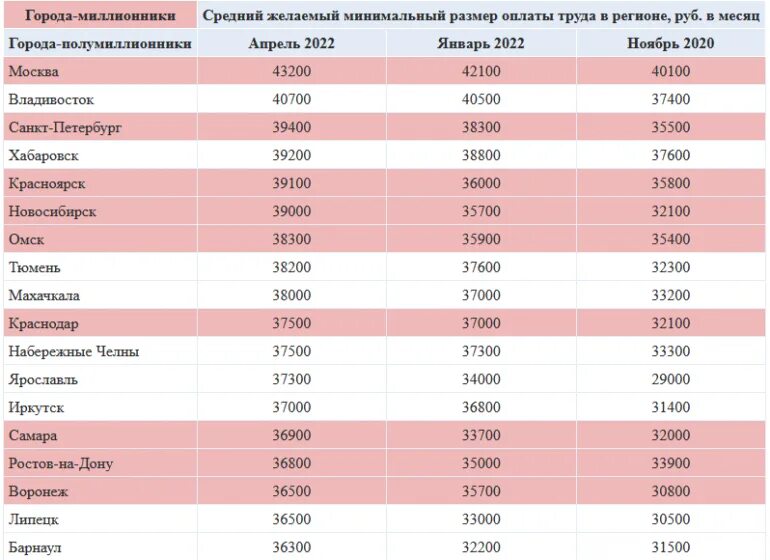The height and width of the screenshot is (560, 770).
Task: Select Vladivostok's November value 37400
Action: (x=671, y=99)
